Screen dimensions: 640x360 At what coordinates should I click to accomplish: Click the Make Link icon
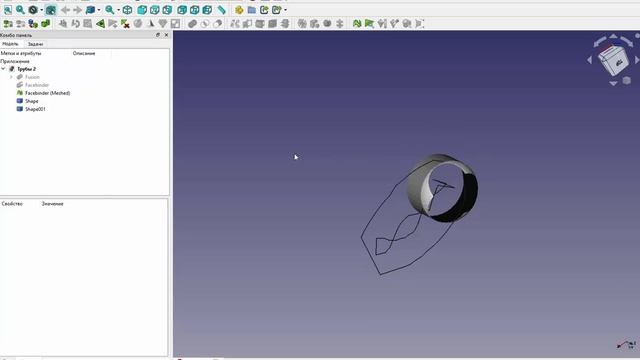pyautogui.click(x=264, y=10)
